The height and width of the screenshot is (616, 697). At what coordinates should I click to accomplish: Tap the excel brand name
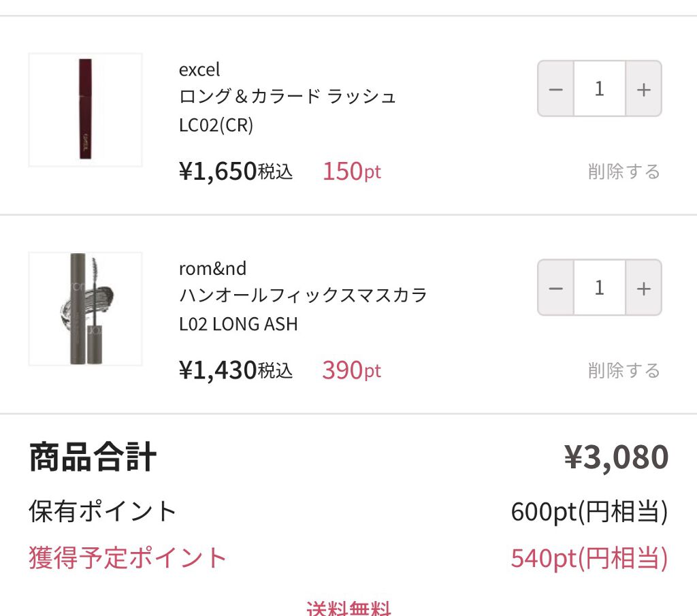point(199,69)
